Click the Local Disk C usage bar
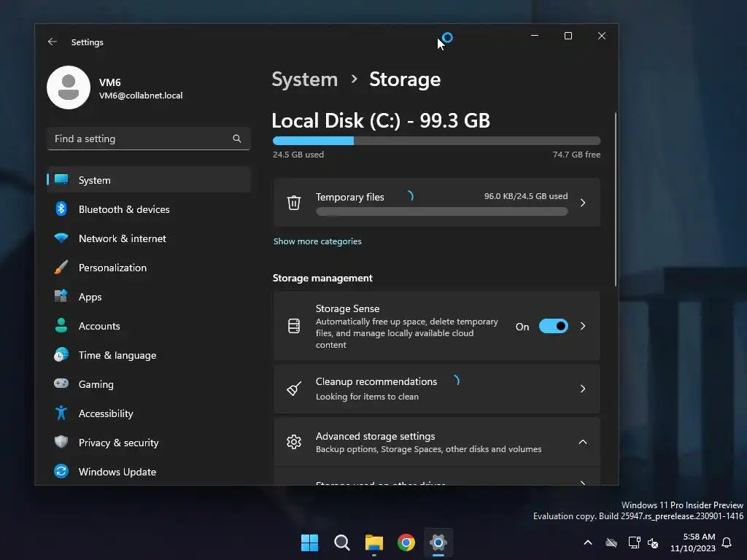Screen dimensions: 747x560 436,141
